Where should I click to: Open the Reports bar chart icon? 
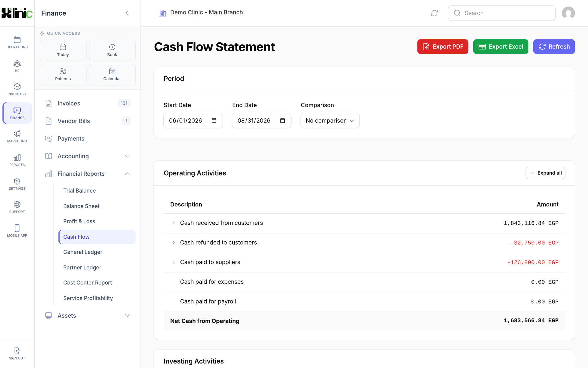pyautogui.click(x=17, y=158)
